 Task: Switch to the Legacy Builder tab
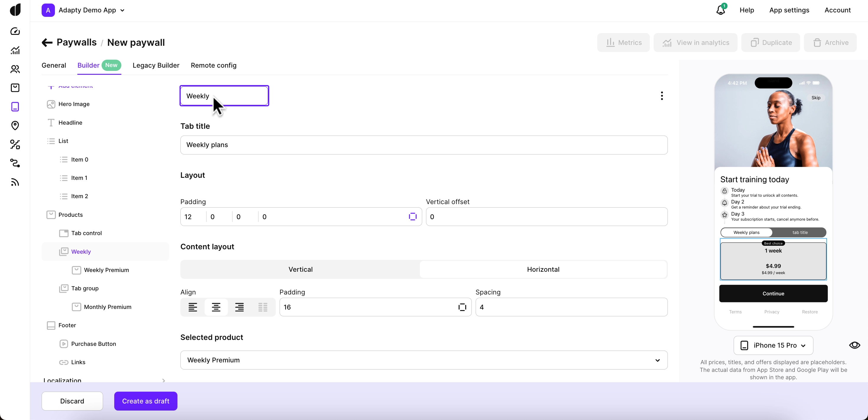coord(156,65)
